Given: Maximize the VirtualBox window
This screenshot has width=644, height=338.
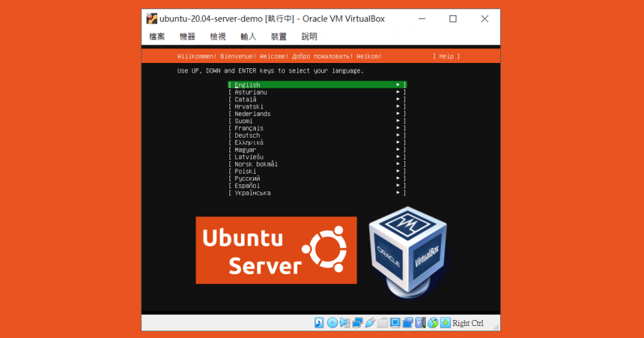Looking at the screenshot, I should pos(452,19).
